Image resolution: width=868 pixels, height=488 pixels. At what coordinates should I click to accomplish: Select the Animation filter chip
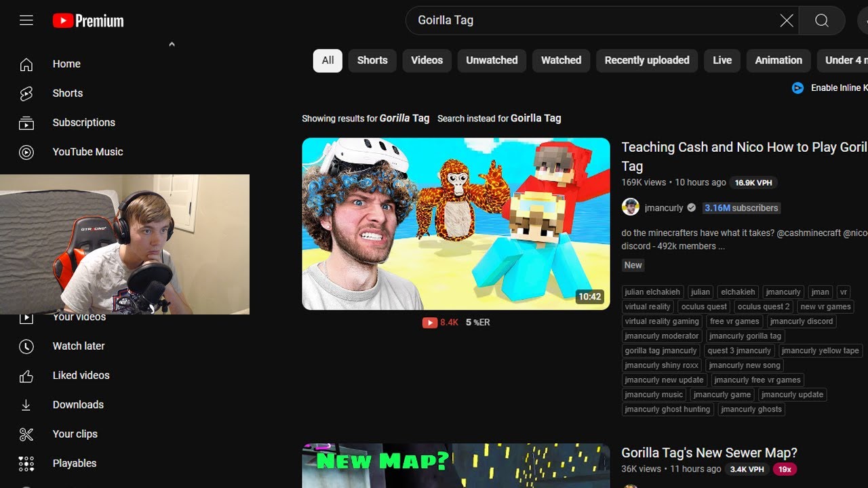point(778,60)
